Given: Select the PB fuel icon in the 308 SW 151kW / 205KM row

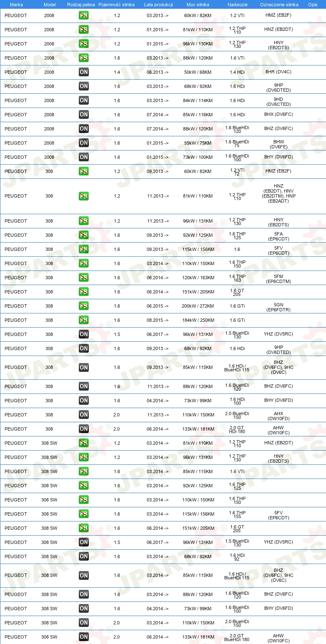Looking at the screenshot, I should [84, 528].
